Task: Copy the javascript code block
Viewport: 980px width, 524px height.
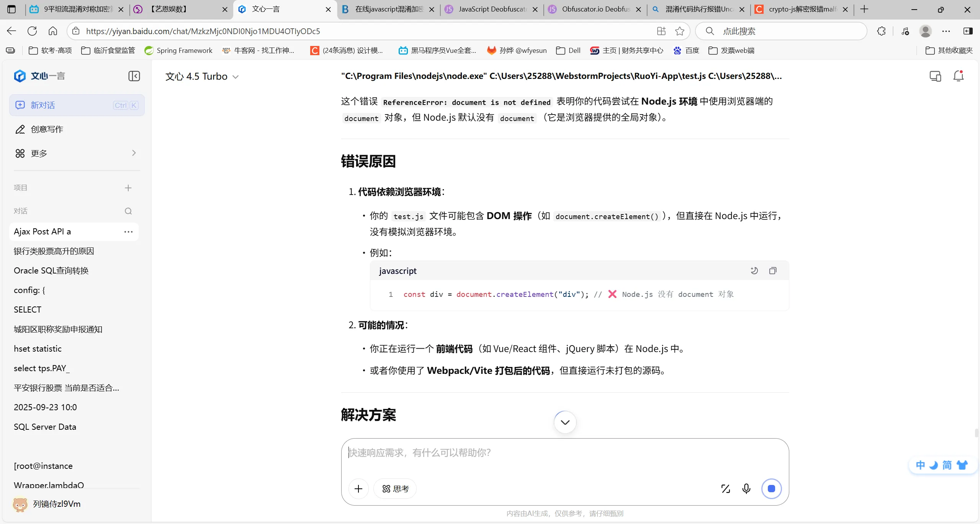Action: pyautogui.click(x=773, y=271)
